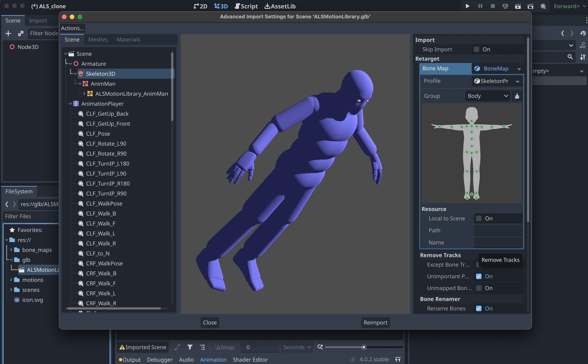Click the Play project button
588x364 pixels.
tap(467, 6)
